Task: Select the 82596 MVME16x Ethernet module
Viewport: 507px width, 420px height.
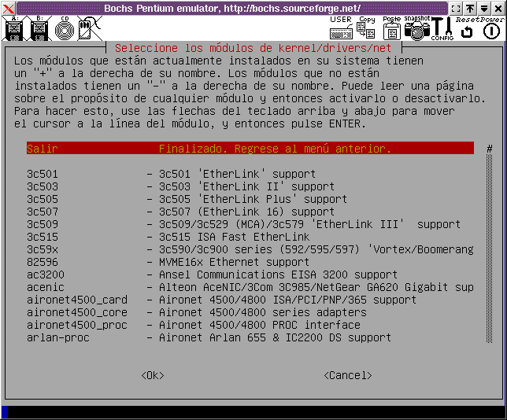Action: click(x=250, y=262)
